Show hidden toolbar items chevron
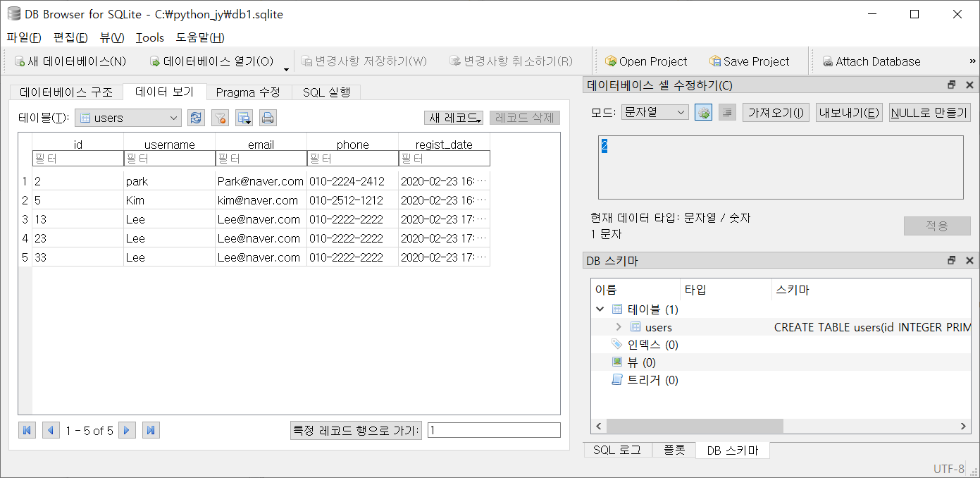Viewport: 980px width, 478px height. (972, 61)
